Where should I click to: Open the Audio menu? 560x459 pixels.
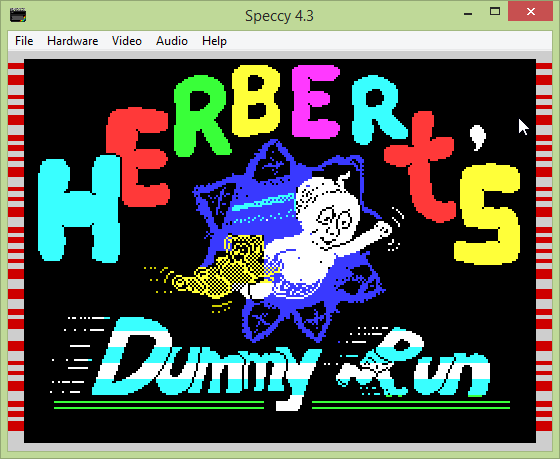(172, 41)
